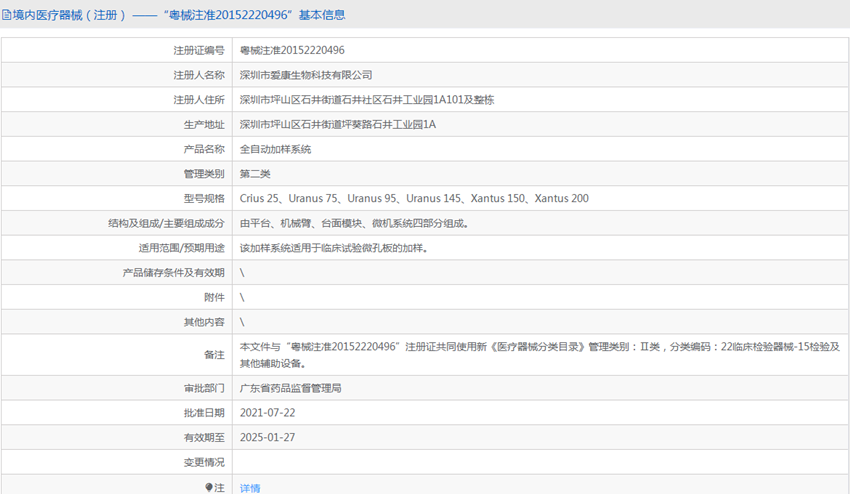Click expiry date 2025-01-27
Viewport: 850px width, 494px height.
268,437
